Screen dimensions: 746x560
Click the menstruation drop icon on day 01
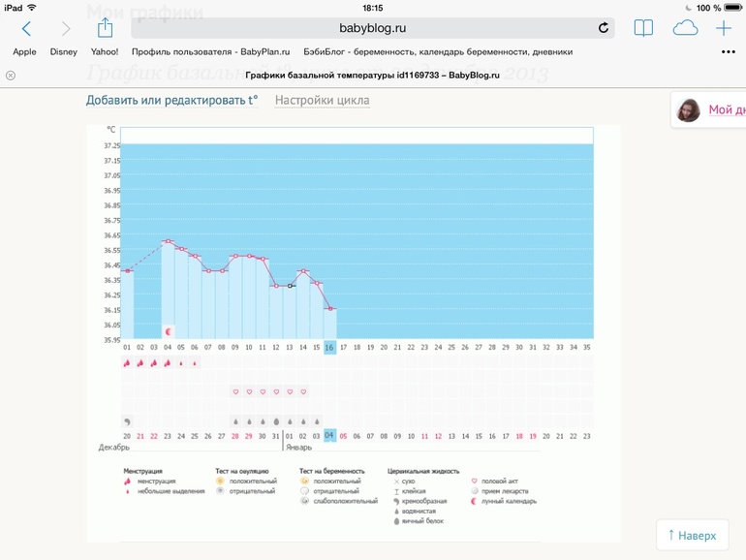127,363
